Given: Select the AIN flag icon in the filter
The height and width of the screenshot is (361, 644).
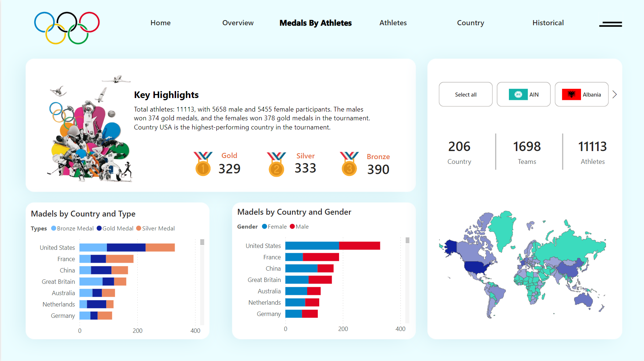Looking at the screenshot, I should (518, 94).
